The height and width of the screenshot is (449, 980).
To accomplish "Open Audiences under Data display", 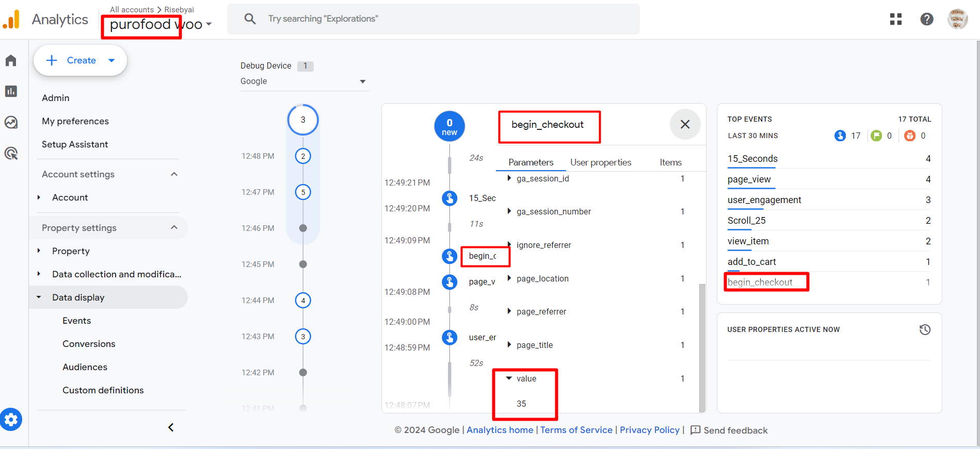I will click(x=85, y=367).
